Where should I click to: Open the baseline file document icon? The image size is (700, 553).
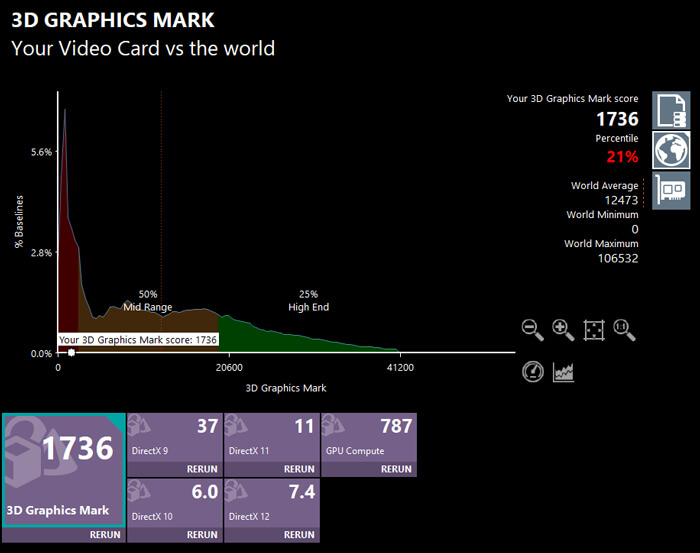(671, 111)
